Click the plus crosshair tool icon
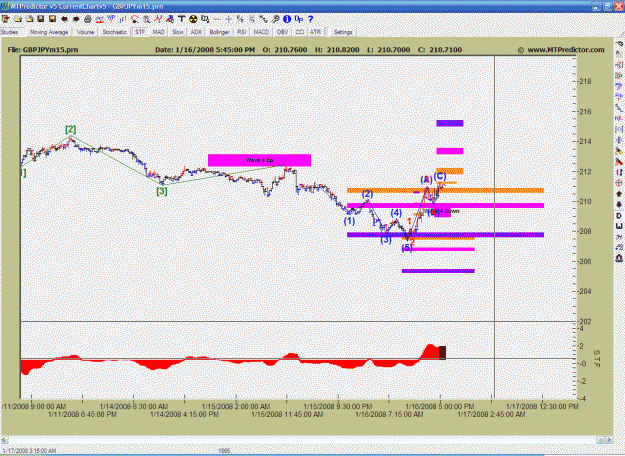The image size is (625, 456). coord(228,19)
